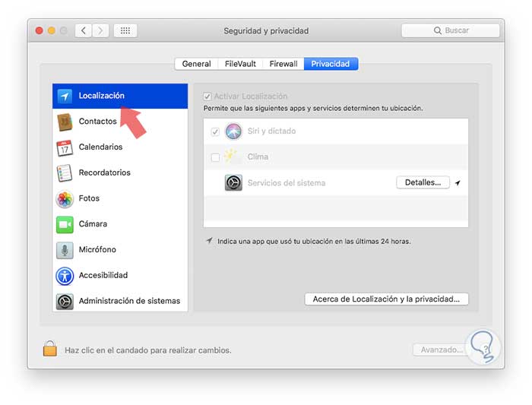Select Recordatorios in the privacy list
Image resolution: width=532 pixels, height=405 pixels.
pyautogui.click(x=120, y=173)
